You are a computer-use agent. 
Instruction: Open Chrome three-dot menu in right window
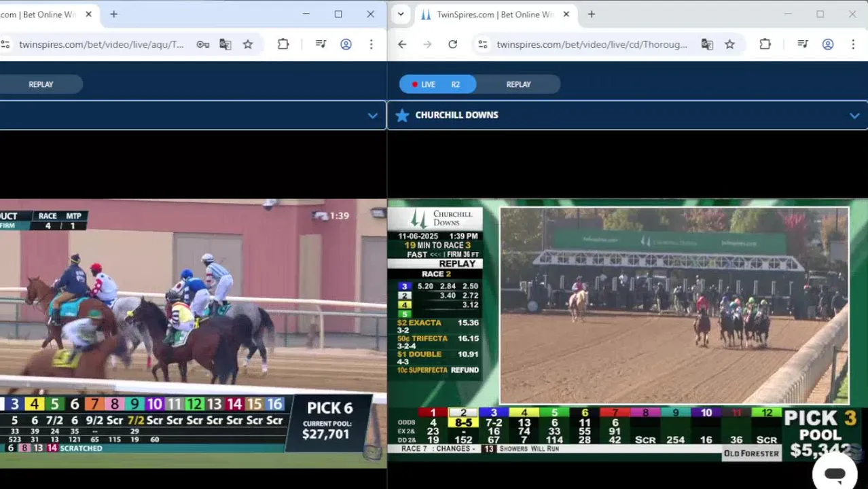853,44
